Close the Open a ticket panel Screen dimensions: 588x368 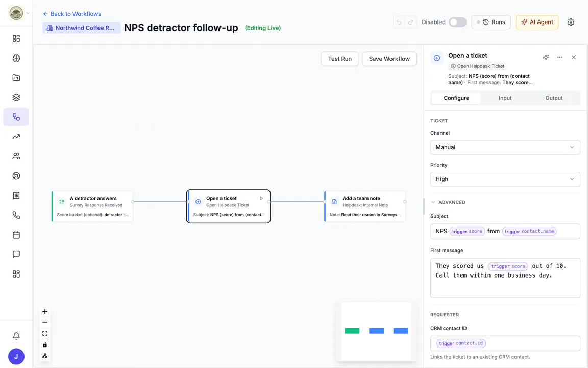tap(574, 57)
